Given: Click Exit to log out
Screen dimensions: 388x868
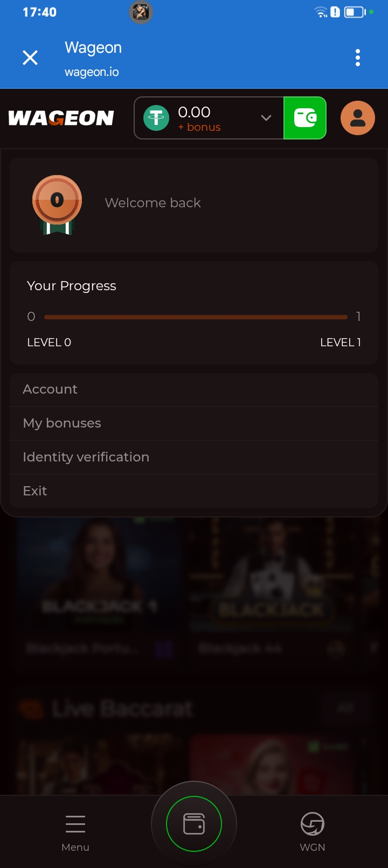Looking at the screenshot, I should pyautogui.click(x=35, y=491).
